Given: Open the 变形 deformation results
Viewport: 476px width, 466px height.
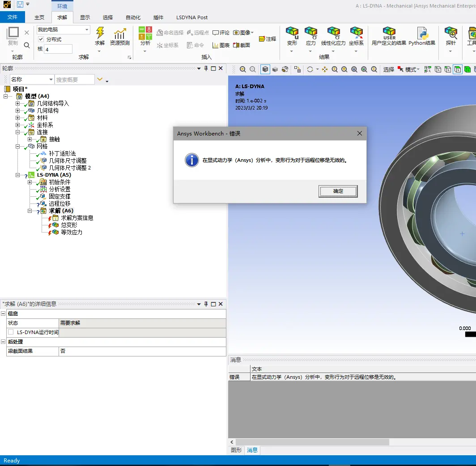Looking at the screenshot, I should tap(292, 36).
